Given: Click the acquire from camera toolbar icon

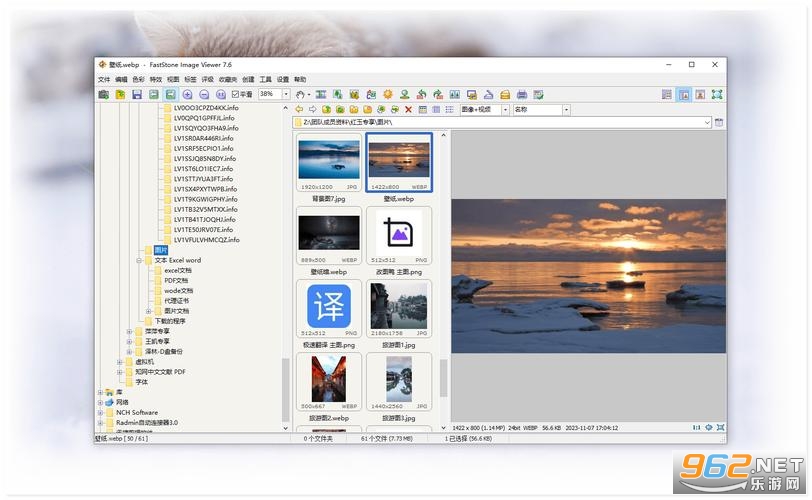Looking at the screenshot, I should click(x=104, y=95).
